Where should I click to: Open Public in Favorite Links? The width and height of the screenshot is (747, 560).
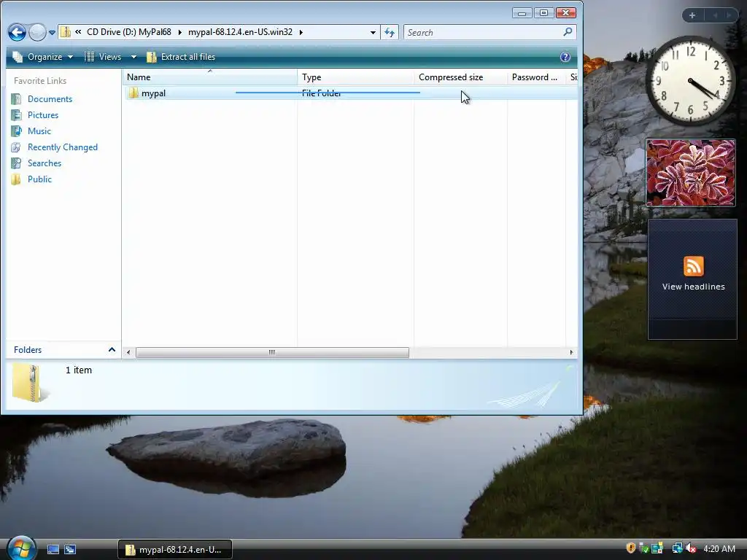[39, 179]
